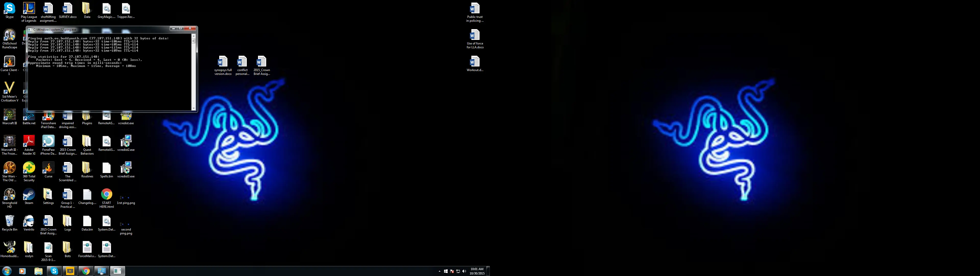Image resolution: width=980 pixels, height=276 pixels.
Task: Launch the Honorbuddy shortcut
Action: [9, 250]
